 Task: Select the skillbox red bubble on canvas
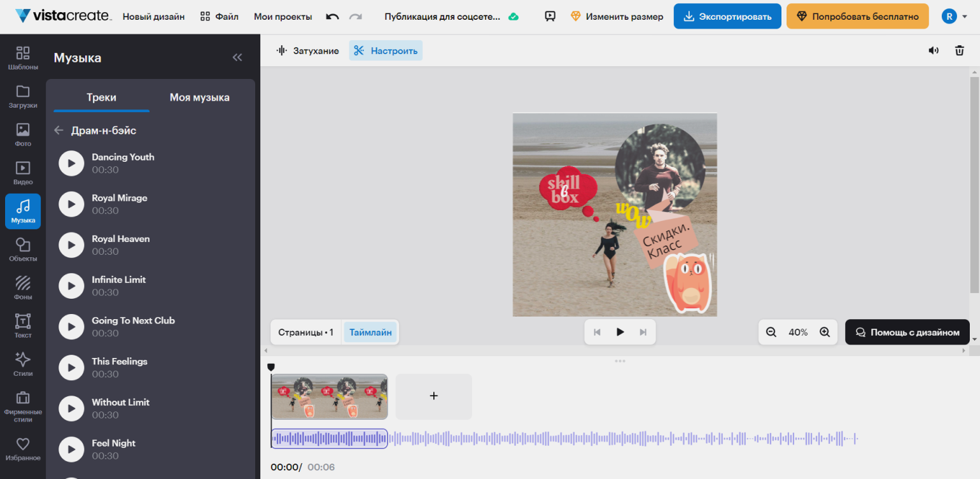click(568, 188)
